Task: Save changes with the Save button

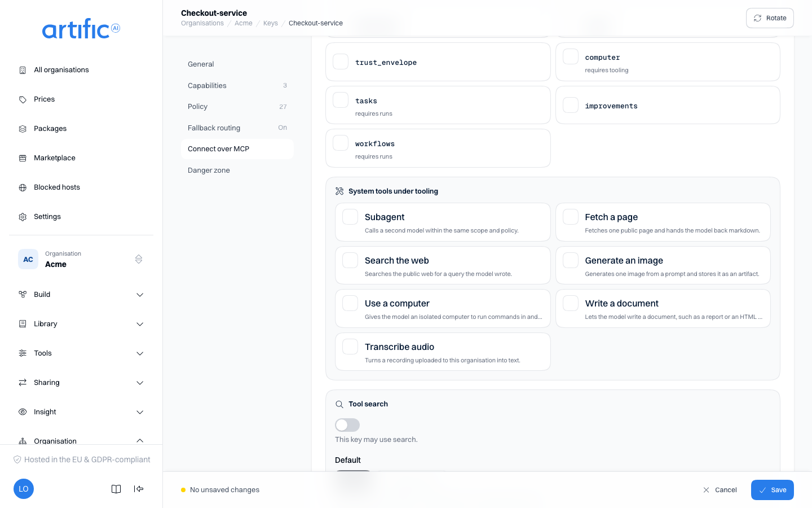Action: pos(773,490)
